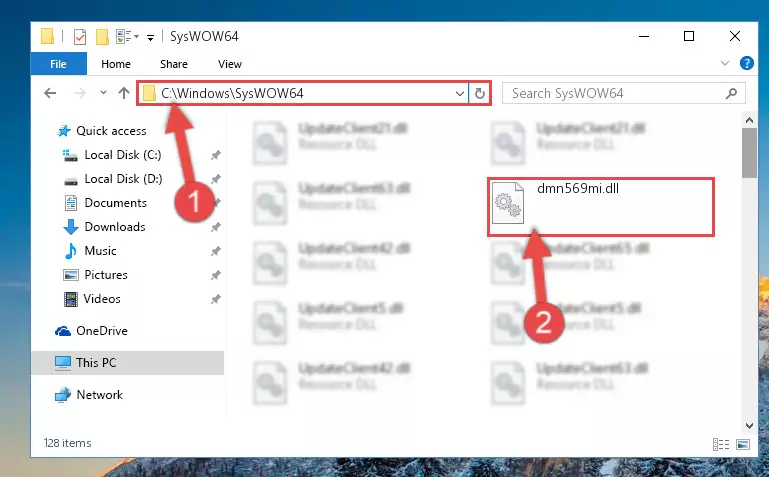Click the Properties quick access toolbar icon
The image size is (769, 477).
(79, 36)
